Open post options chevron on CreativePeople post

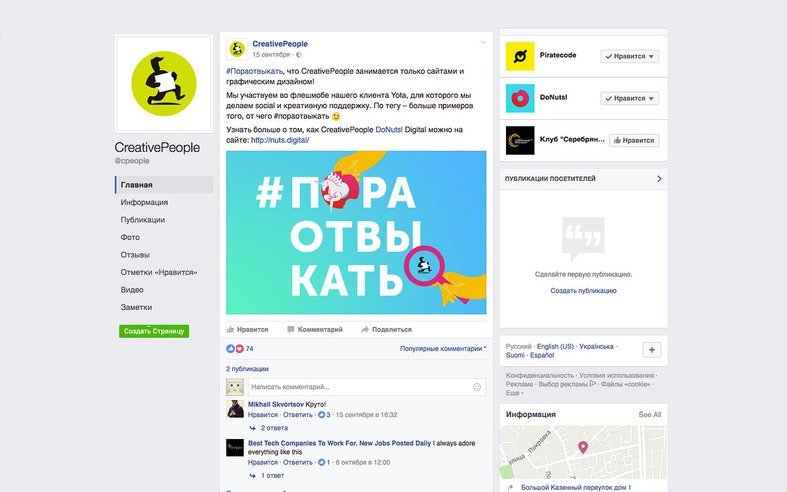(x=483, y=43)
